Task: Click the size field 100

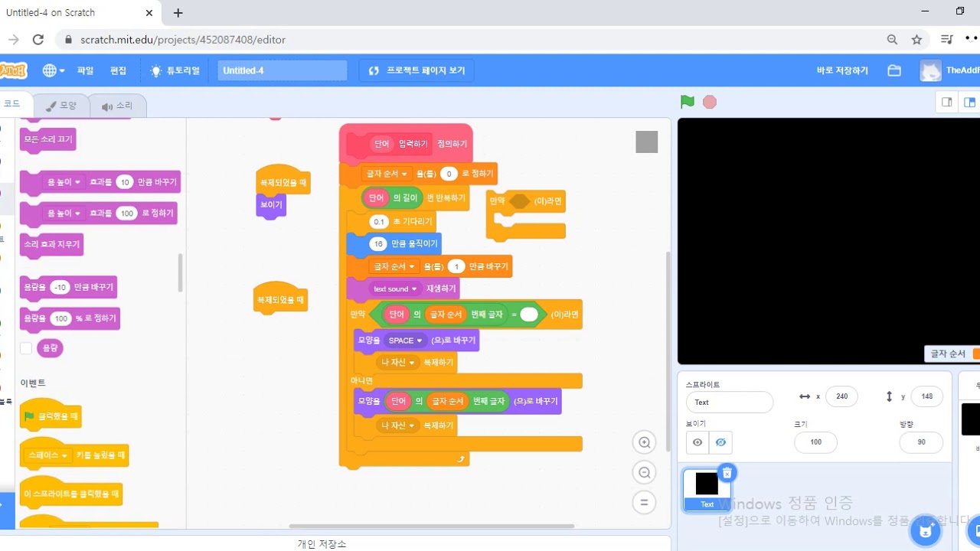Action: click(815, 442)
